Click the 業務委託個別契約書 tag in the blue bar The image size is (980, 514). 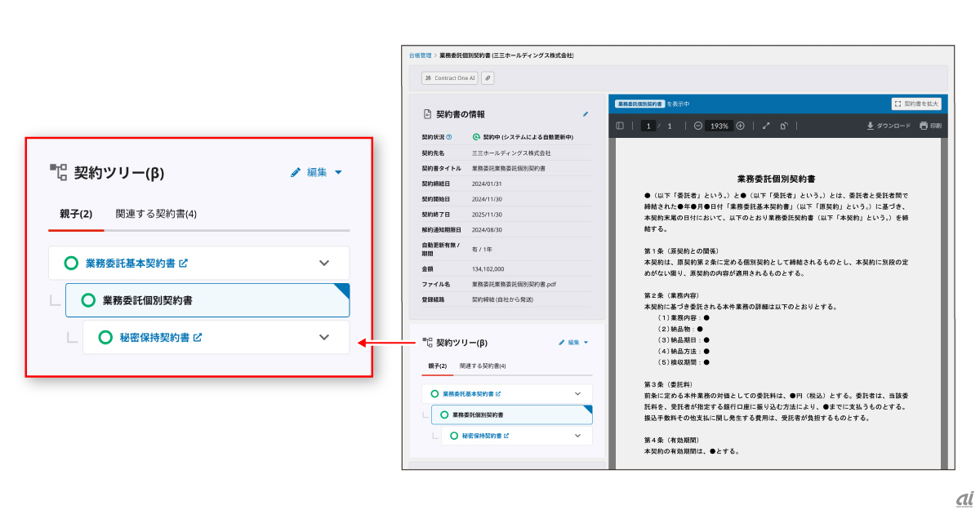[x=639, y=104]
